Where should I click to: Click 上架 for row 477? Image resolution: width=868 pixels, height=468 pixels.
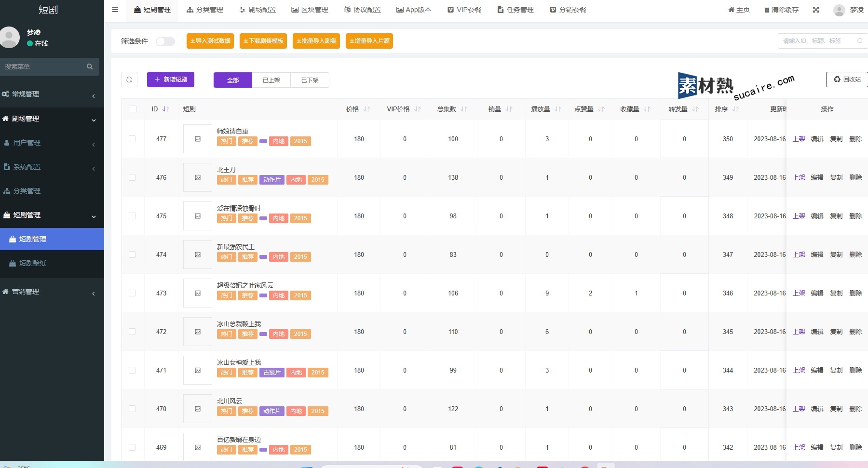799,139
